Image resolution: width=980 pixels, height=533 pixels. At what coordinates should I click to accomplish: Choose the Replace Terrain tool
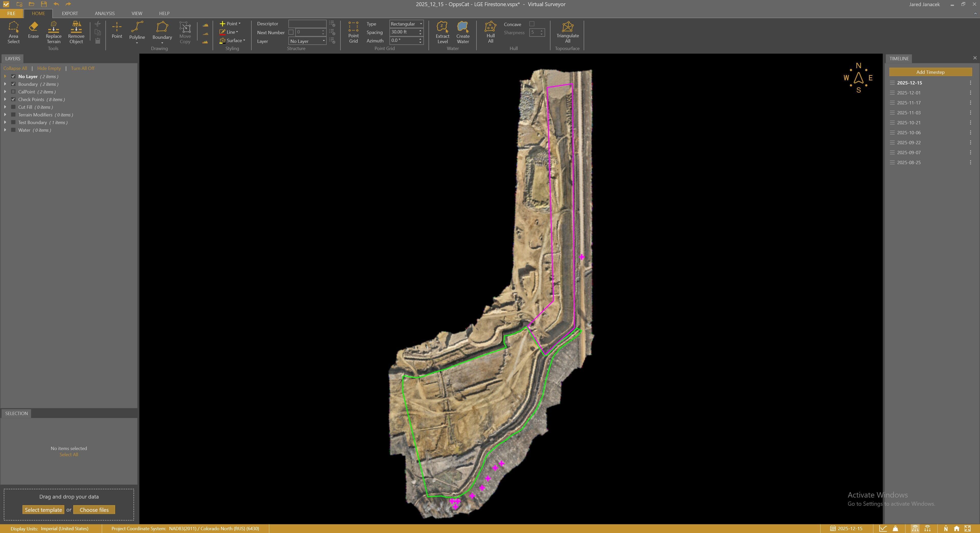pos(54,32)
